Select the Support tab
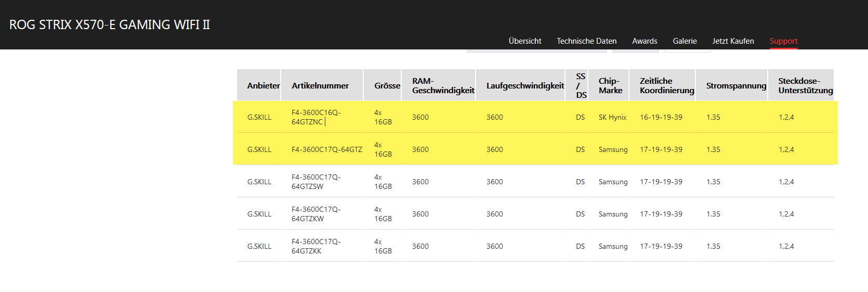The image size is (868, 292). point(783,41)
